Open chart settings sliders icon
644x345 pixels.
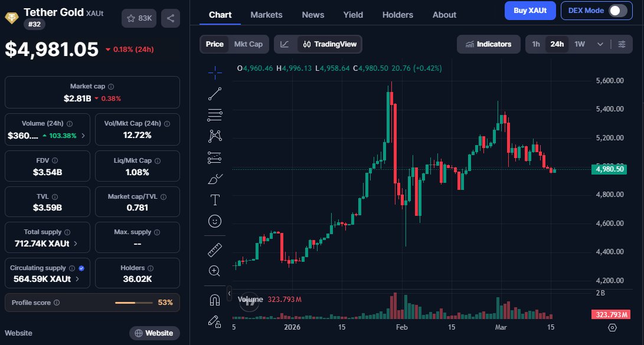622,44
